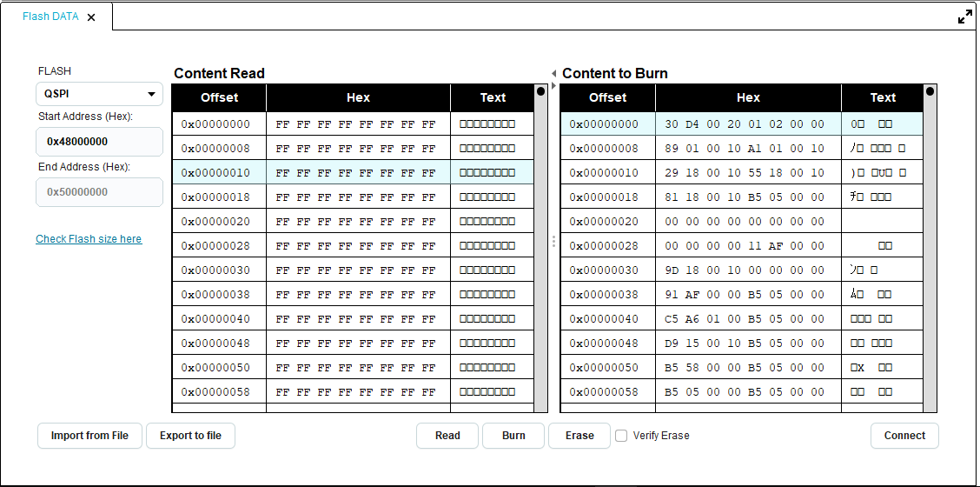Image resolution: width=980 pixels, height=487 pixels.
Task: Click the Connect button
Action: tap(904, 436)
